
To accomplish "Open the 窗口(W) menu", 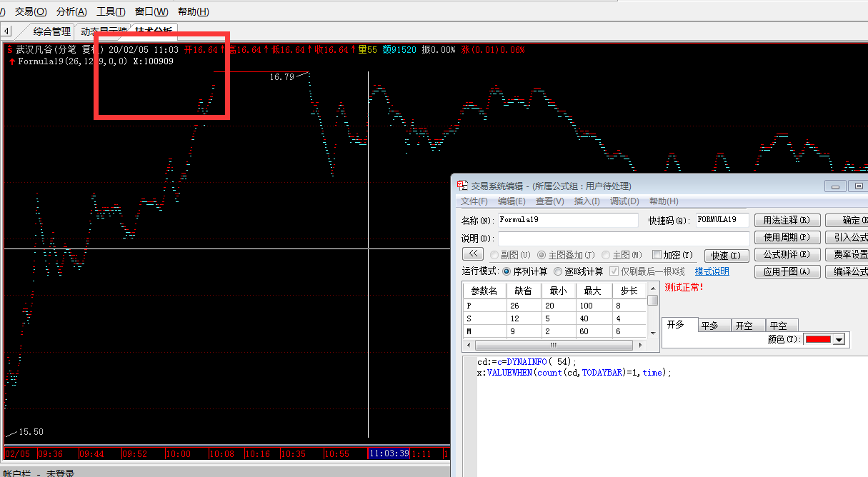I will pyautogui.click(x=151, y=11).
